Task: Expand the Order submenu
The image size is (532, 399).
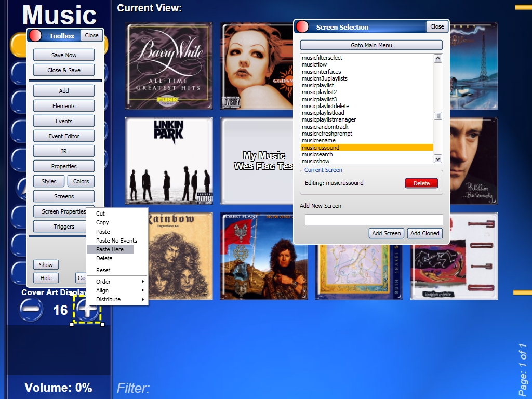Action: (117, 282)
